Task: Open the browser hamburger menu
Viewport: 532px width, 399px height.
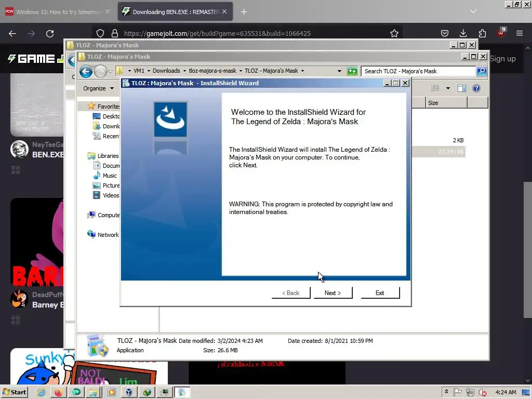Action: coord(520,33)
